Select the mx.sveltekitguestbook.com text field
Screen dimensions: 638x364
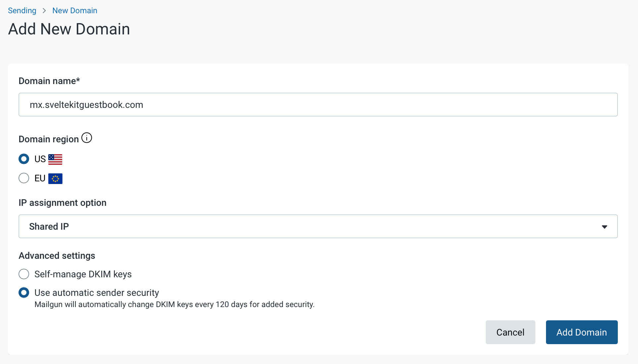(x=318, y=105)
